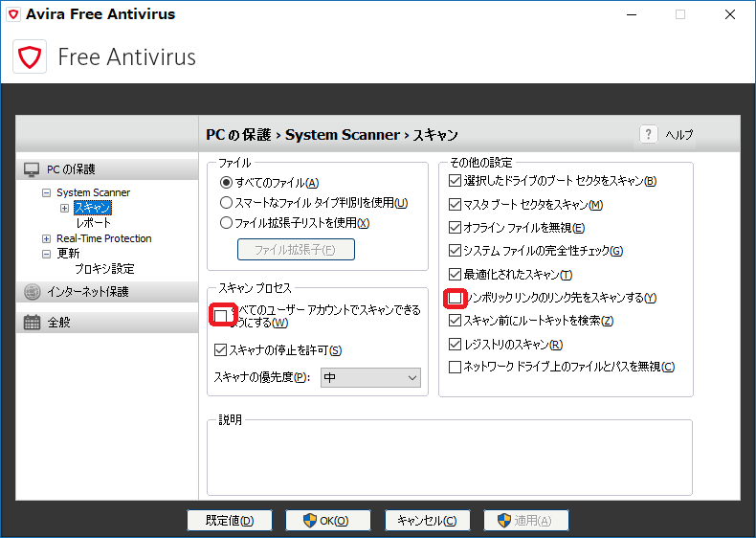Image resolution: width=756 pixels, height=538 pixels.
Task: Expand the スキャン tree node
Action: coord(64,208)
